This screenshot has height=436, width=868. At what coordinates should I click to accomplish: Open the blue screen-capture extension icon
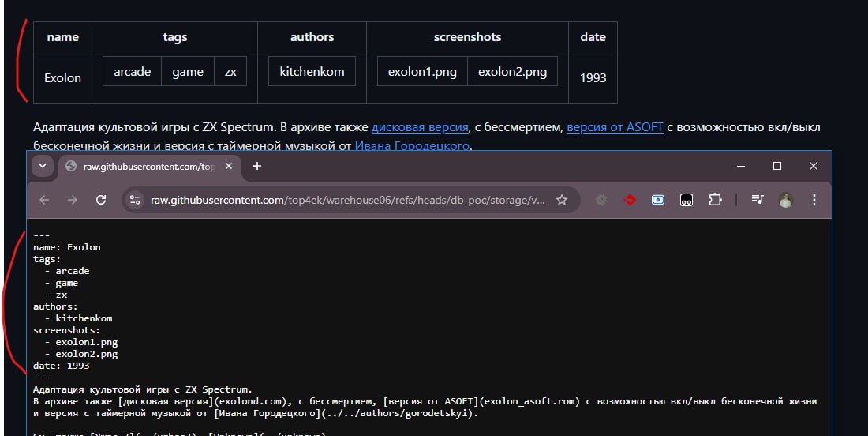[x=658, y=200]
